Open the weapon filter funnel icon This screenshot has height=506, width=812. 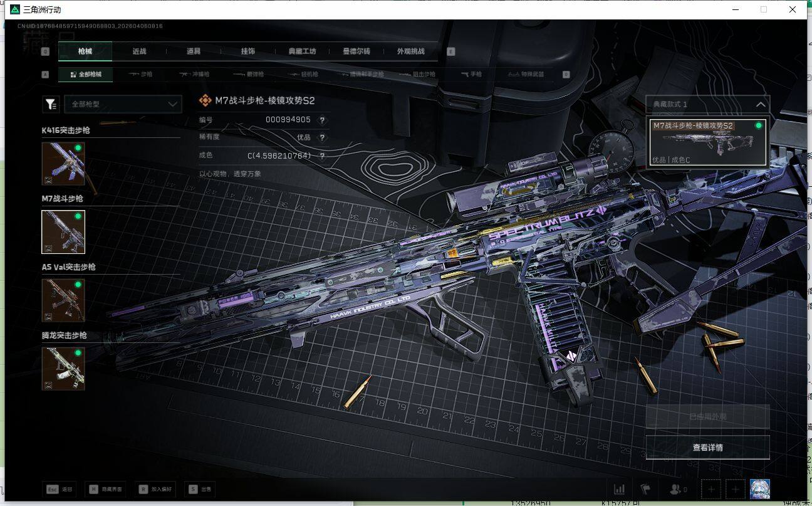pos(51,104)
